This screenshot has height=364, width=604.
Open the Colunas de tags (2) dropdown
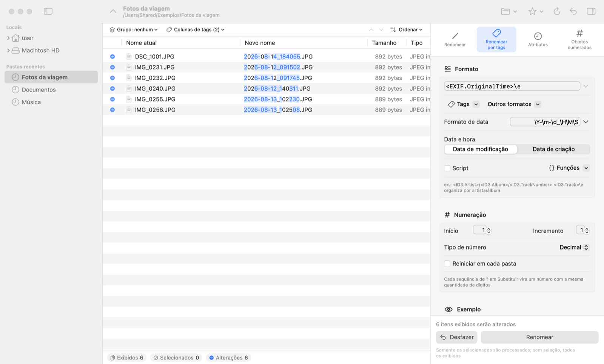(196, 29)
